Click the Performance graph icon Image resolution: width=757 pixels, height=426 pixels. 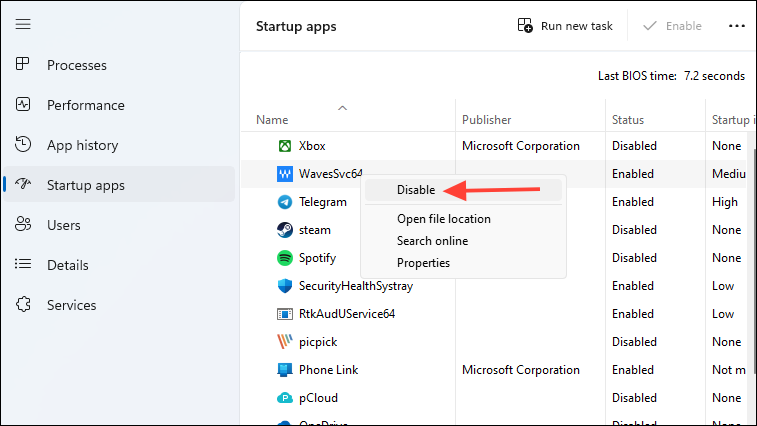(23, 104)
